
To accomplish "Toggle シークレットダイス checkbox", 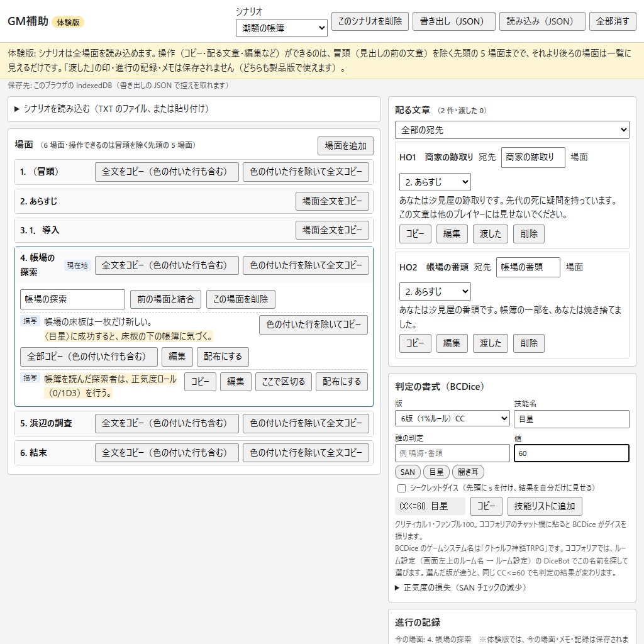I will coord(402,488).
